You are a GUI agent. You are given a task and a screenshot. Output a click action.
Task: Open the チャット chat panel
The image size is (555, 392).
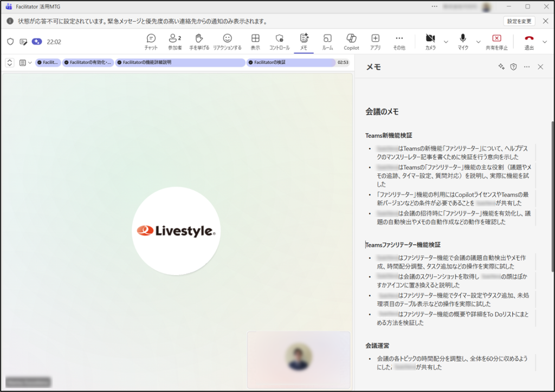click(151, 41)
